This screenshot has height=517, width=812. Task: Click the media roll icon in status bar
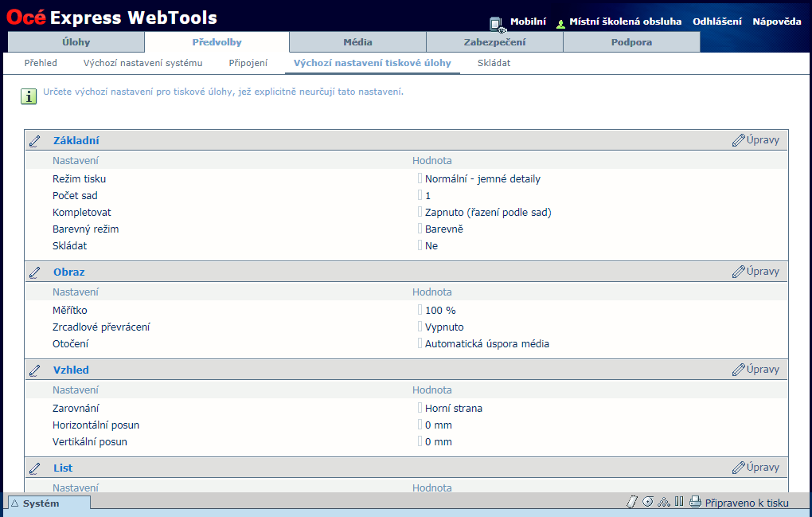point(648,502)
